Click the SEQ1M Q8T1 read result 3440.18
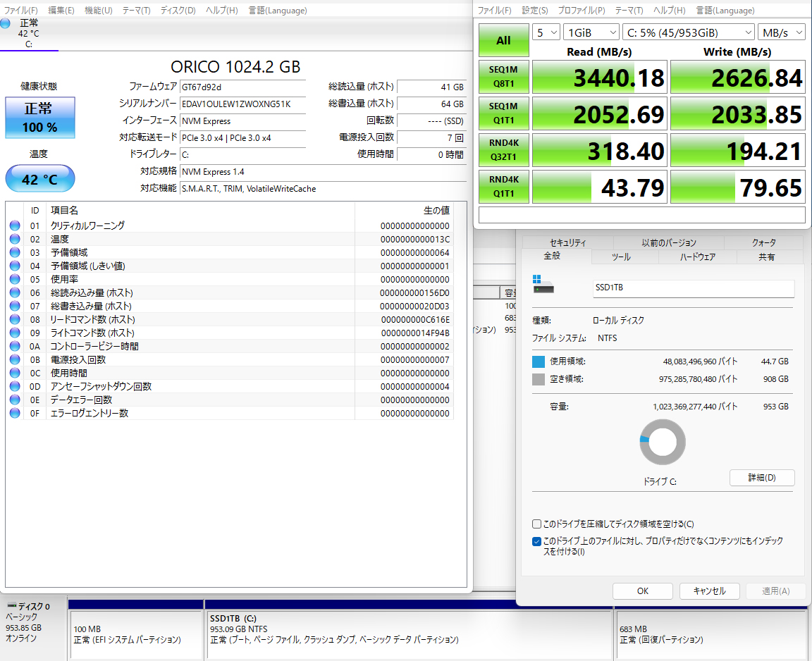Screen dimensions: 812x661 pos(600,77)
